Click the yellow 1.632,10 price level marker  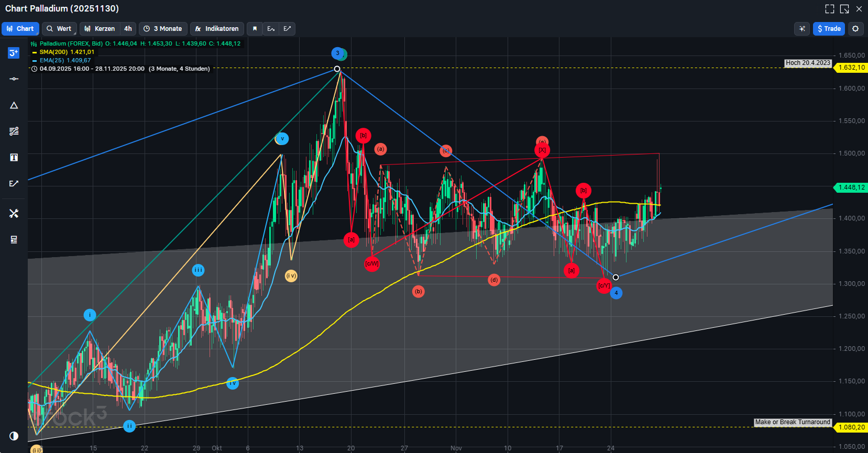pos(851,68)
